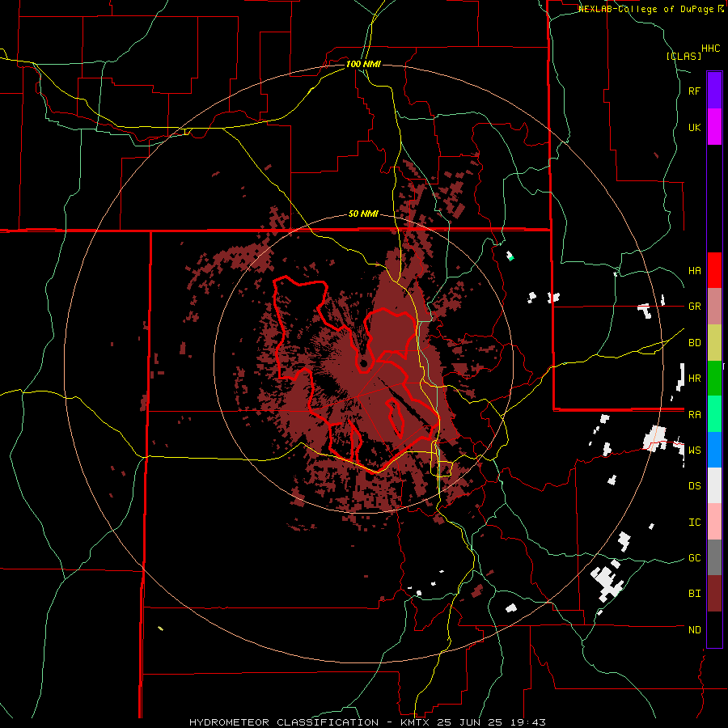Pick the WS blue legend swatch
The image size is (728, 728).
[714, 450]
